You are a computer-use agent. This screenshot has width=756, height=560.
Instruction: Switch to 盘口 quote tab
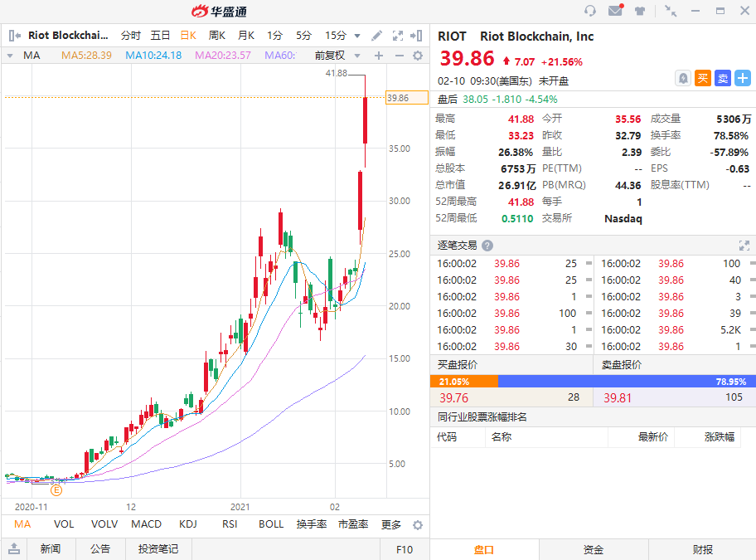tap(483, 549)
